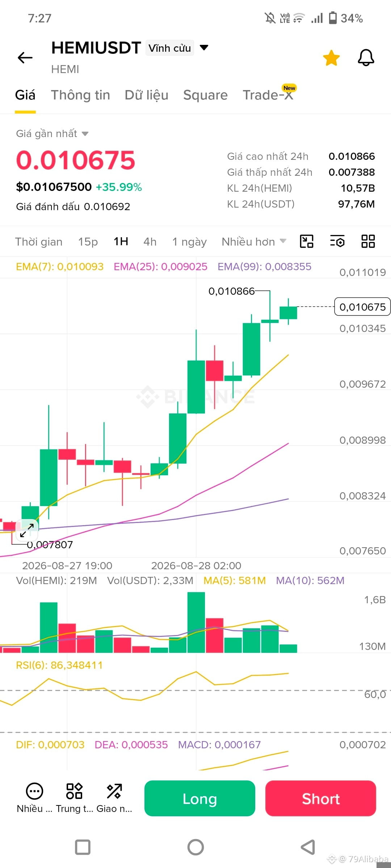Tap EMA(7) indicator value

(x=60, y=267)
